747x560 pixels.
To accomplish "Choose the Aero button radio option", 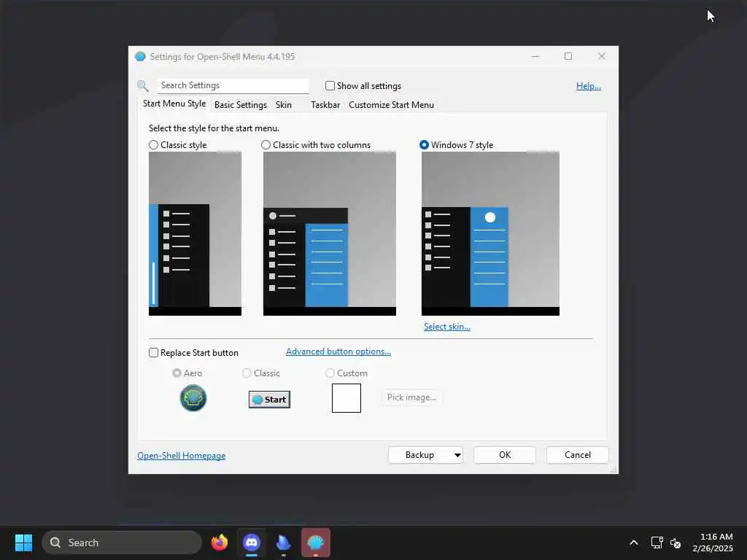I will 177,373.
